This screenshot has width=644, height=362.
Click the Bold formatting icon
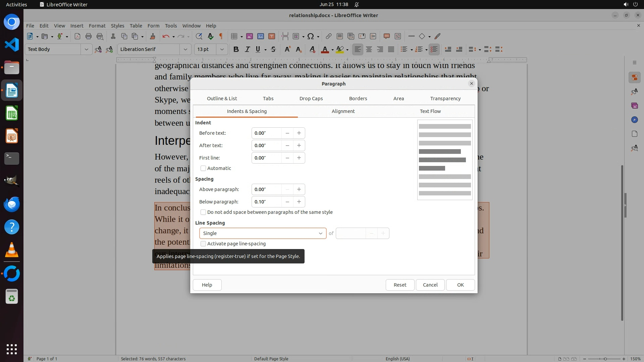[236, 49]
